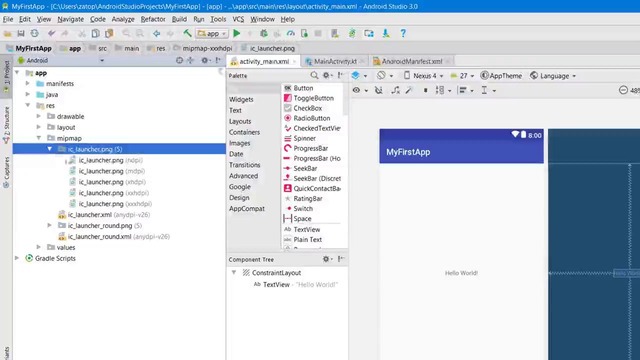Open the Build menu
The width and height of the screenshot is (640, 360).
(x=179, y=19)
